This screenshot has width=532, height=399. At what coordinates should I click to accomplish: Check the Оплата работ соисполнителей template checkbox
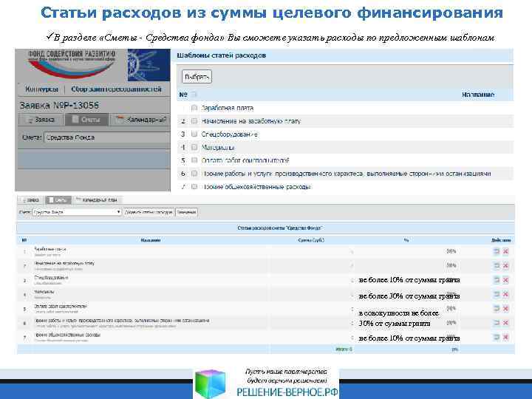[194, 160]
